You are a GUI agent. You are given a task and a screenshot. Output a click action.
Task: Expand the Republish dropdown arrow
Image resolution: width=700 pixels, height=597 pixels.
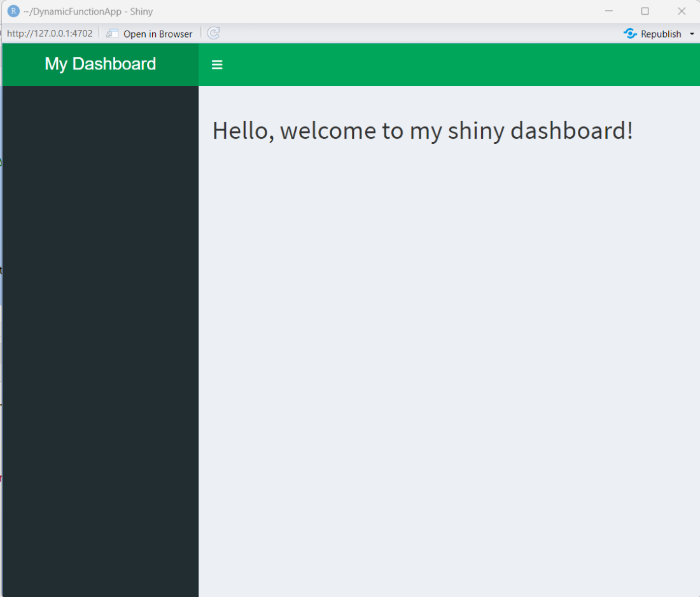(692, 34)
